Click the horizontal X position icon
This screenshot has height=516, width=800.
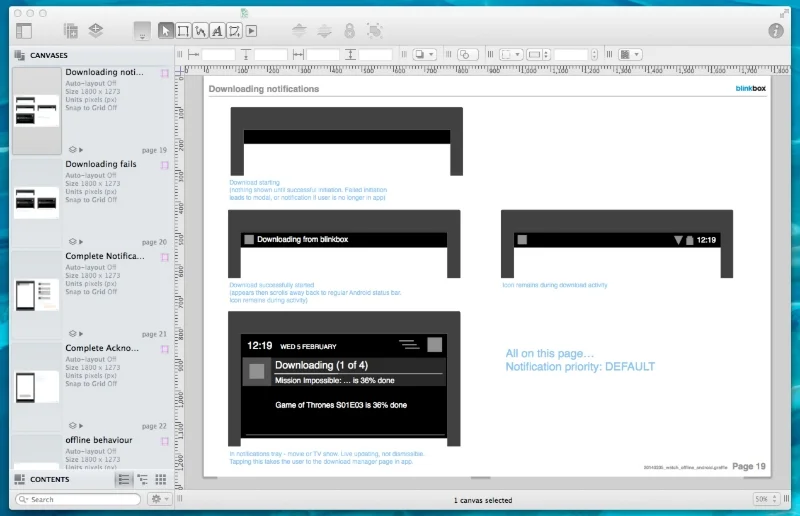(193, 55)
